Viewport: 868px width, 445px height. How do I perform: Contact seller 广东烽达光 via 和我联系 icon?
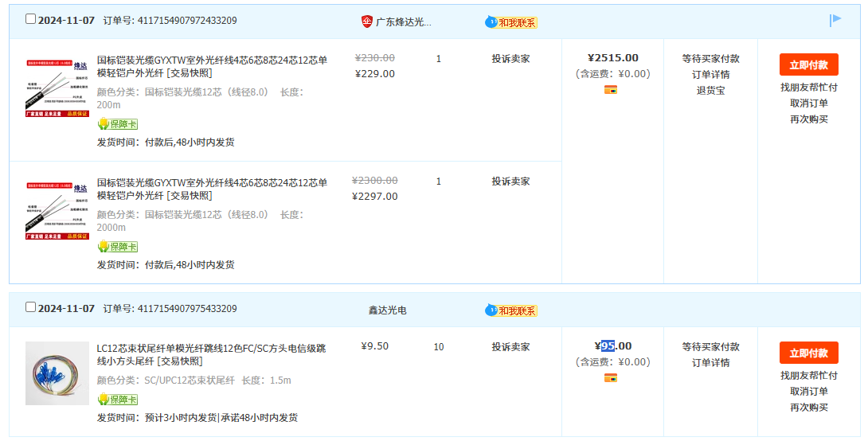tap(511, 22)
